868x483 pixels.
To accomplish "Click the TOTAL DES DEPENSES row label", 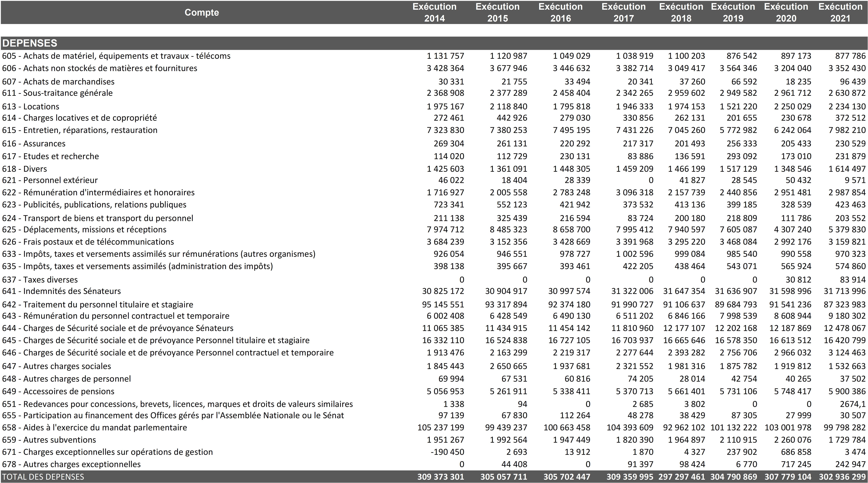I will pos(43,477).
